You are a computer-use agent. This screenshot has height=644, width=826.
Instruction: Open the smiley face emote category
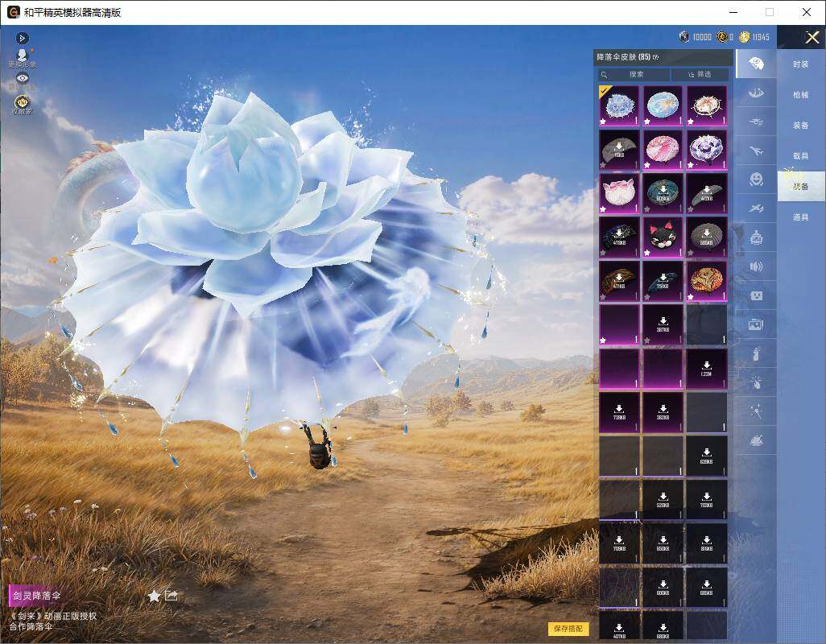(756, 180)
